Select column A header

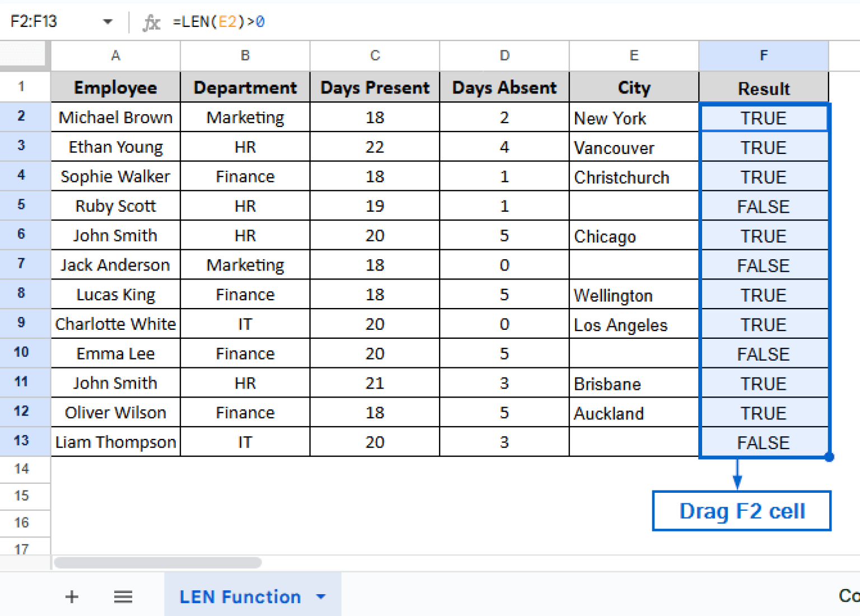click(x=115, y=55)
